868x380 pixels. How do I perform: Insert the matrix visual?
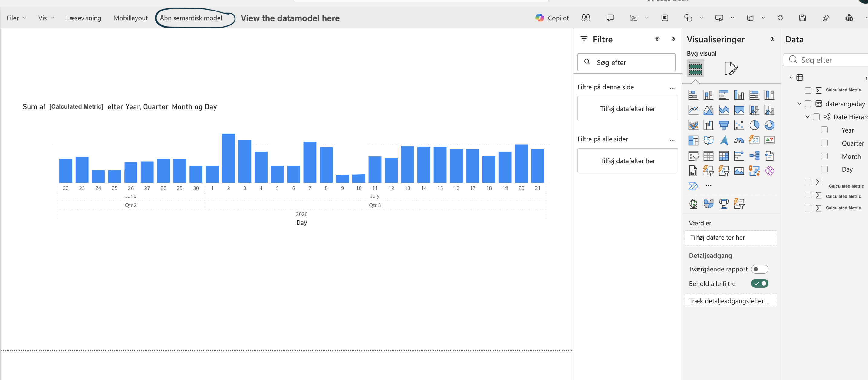(x=723, y=156)
